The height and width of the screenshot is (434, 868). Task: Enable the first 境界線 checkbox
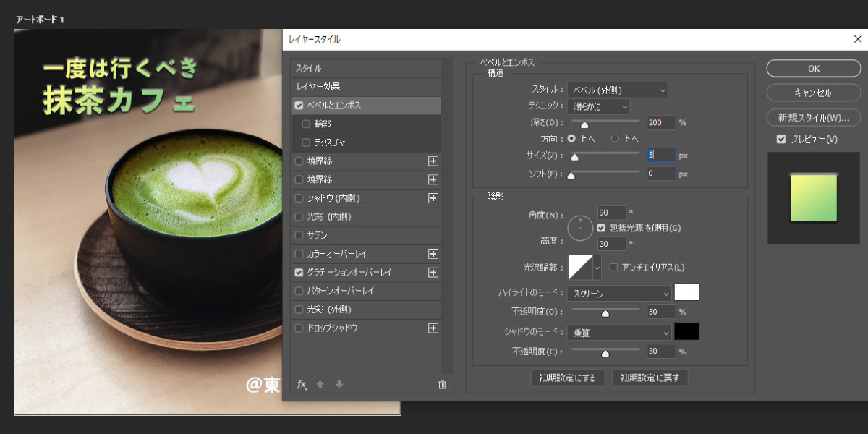(299, 161)
